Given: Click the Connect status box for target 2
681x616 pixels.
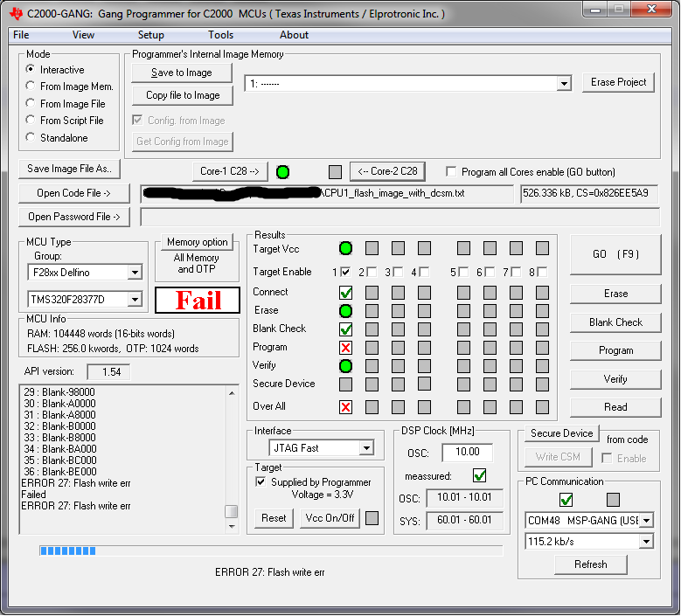Looking at the screenshot, I should 372,293.
